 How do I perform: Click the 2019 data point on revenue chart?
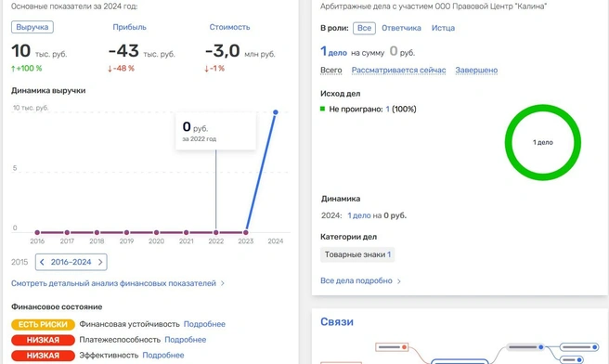pyautogui.click(x=126, y=232)
